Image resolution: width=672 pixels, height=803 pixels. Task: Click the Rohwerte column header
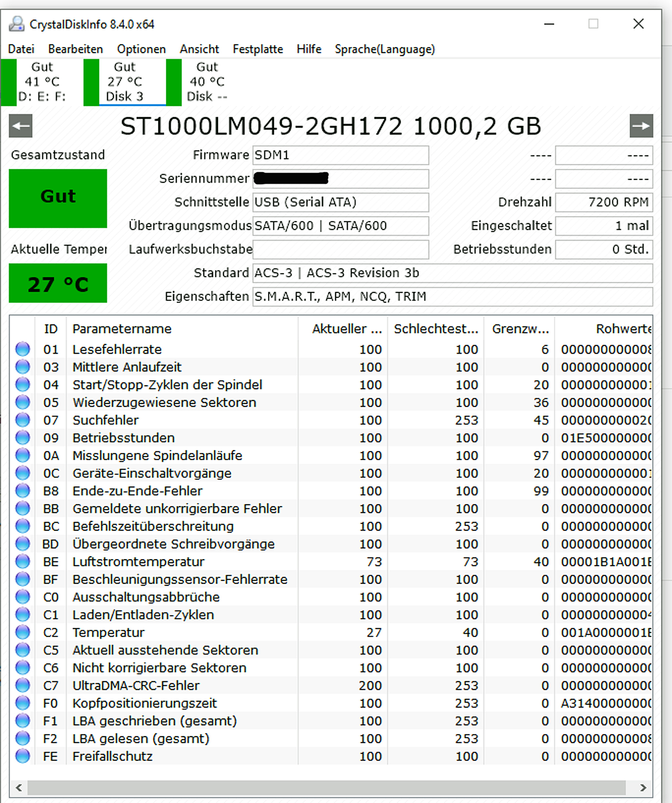pos(604,329)
